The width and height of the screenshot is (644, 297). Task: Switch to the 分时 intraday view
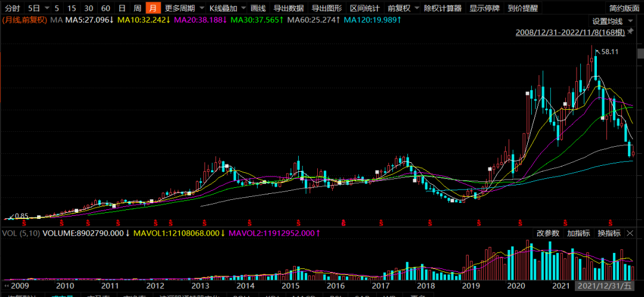point(13,8)
